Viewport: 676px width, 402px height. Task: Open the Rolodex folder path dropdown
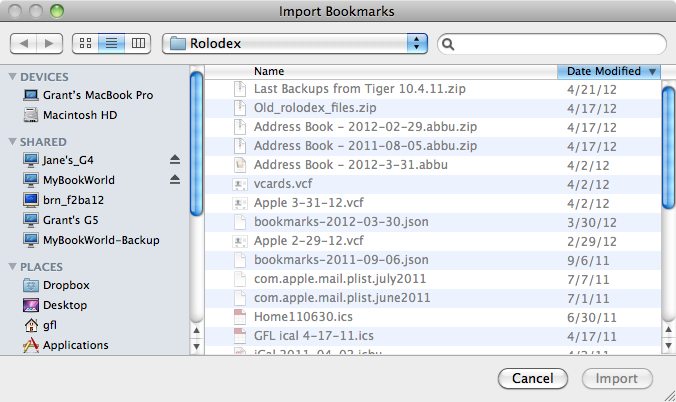pos(295,44)
